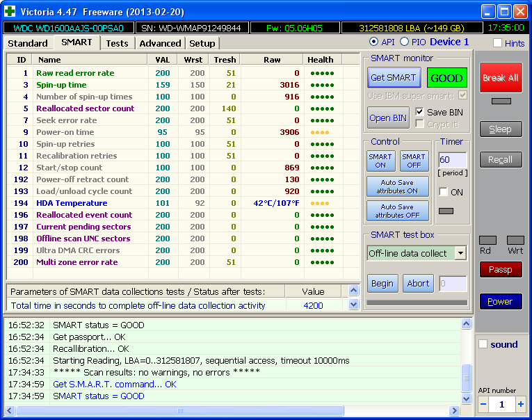Click the red Break All button

coord(500,78)
